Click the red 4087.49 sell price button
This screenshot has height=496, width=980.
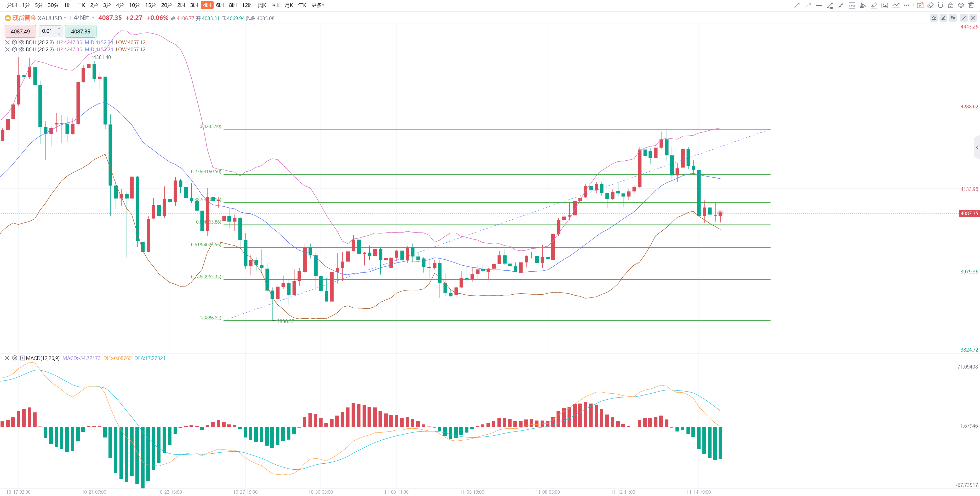20,31
